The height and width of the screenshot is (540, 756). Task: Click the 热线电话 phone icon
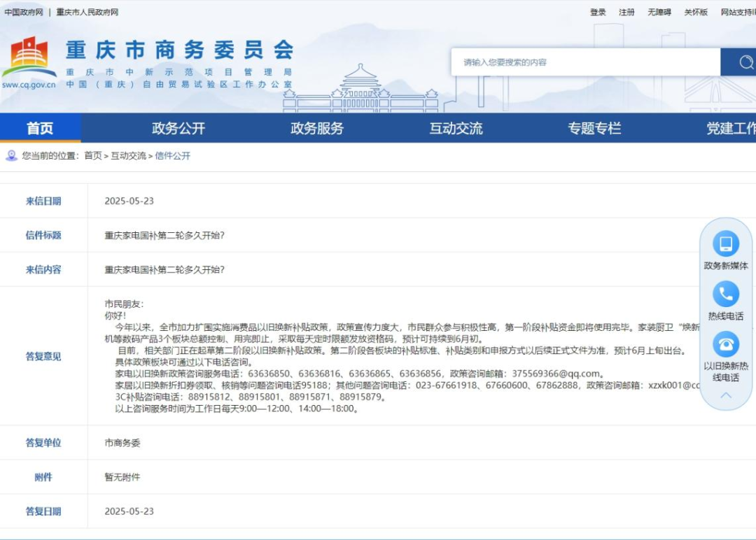(x=727, y=292)
